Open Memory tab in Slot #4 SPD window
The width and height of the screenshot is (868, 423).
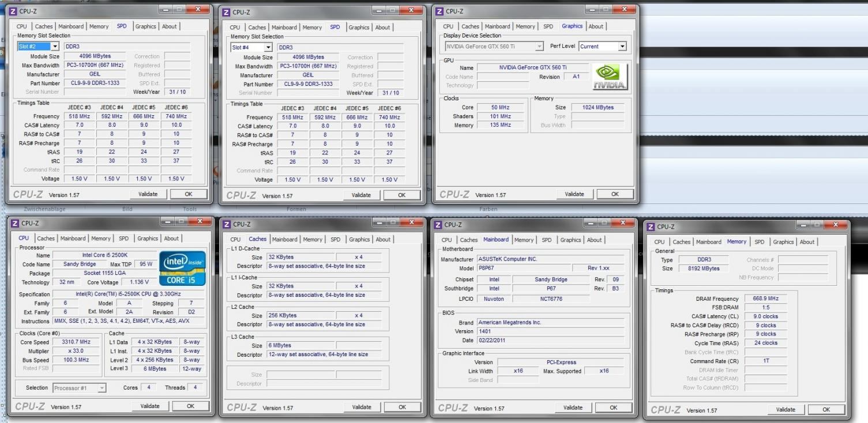pyautogui.click(x=312, y=27)
